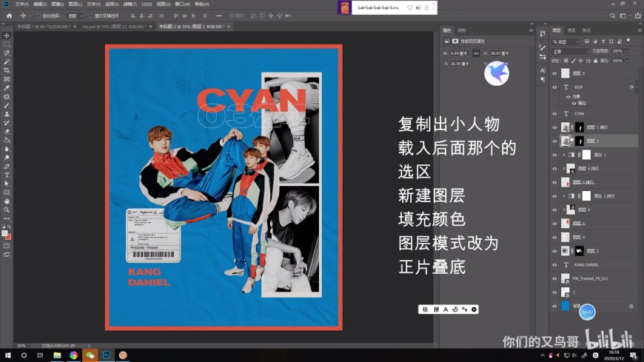
Task: Click the align horizontal centers icon
Action: [x=141, y=16]
